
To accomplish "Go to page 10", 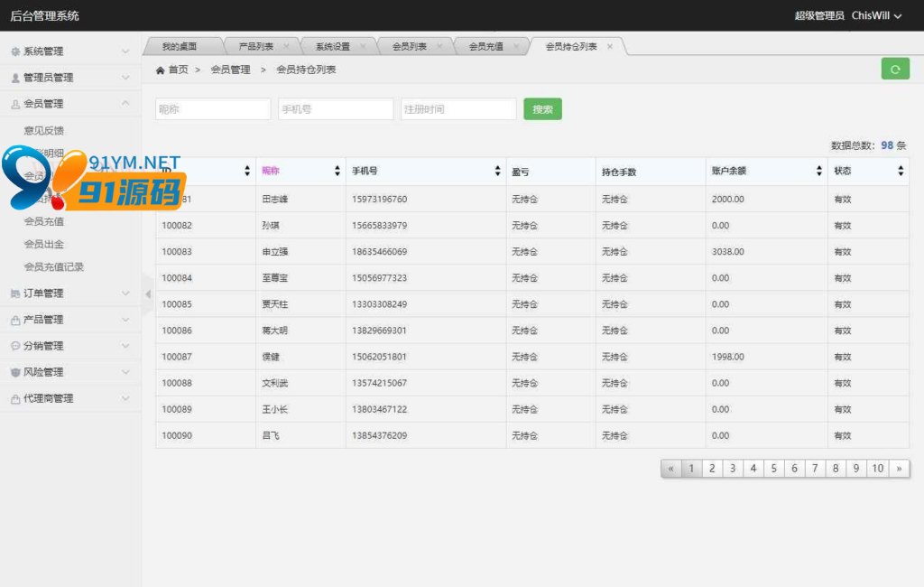I will pyautogui.click(x=877, y=469).
